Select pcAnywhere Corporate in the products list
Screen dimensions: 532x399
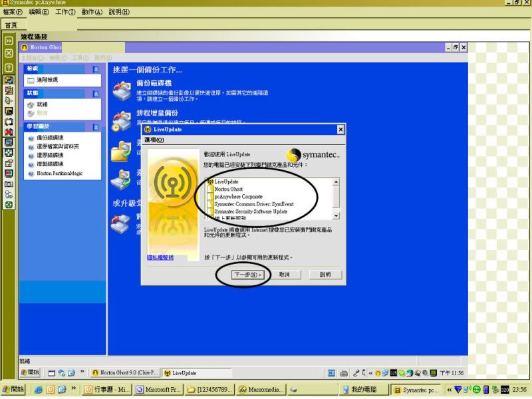[239, 197]
